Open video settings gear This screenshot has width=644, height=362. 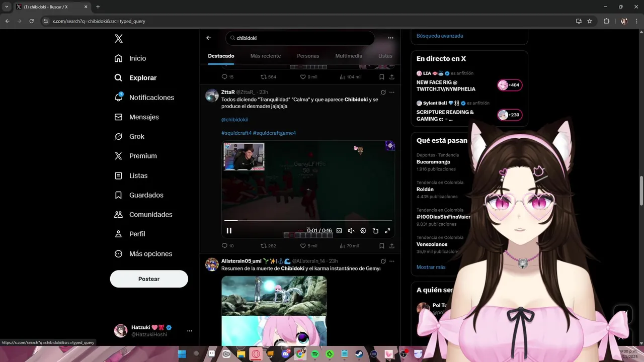click(363, 231)
